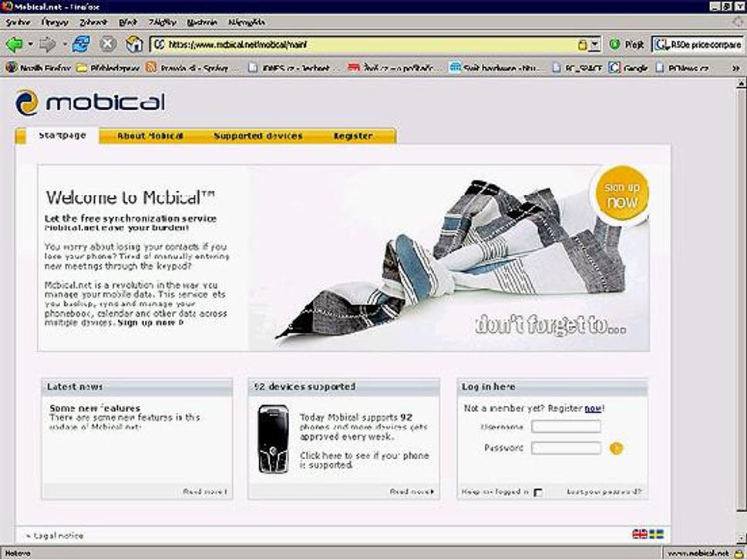The height and width of the screenshot is (560, 747).
Task: Click the green Back arrow button
Action: tap(14, 45)
